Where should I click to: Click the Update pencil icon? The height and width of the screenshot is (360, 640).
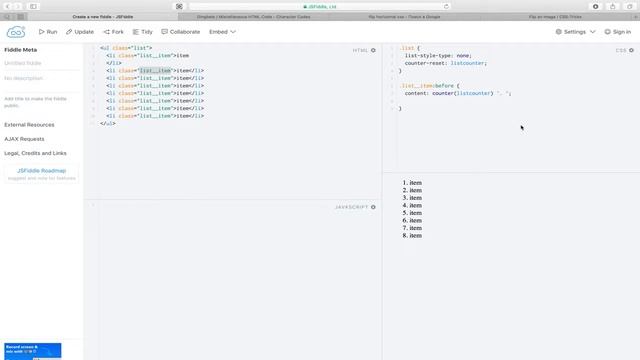point(69,32)
